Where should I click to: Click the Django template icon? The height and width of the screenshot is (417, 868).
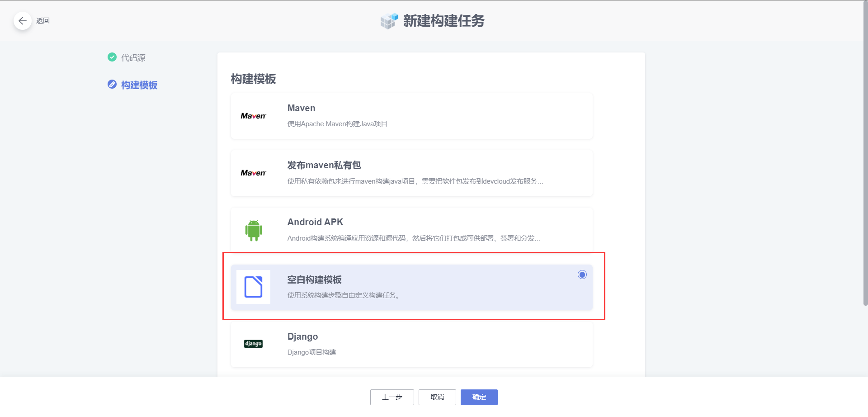(253, 344)
